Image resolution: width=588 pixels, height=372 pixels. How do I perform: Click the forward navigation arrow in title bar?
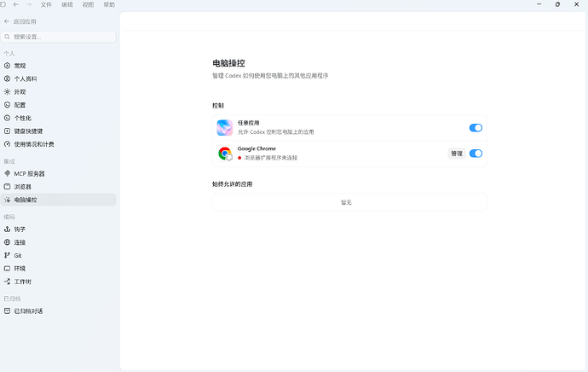coord(29,4)
